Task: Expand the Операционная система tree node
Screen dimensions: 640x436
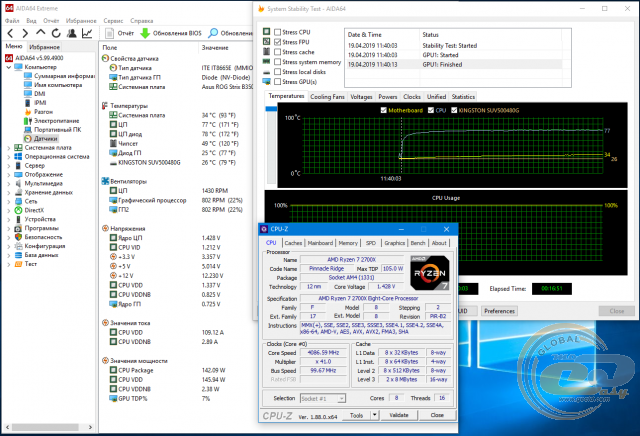Action: [x=9, y=157]
